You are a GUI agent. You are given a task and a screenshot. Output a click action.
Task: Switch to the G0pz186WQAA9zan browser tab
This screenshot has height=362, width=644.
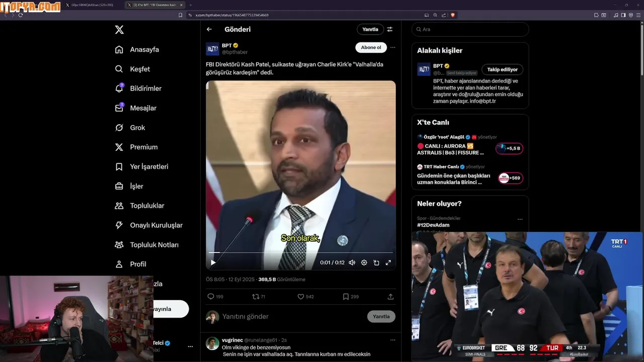[x=92, y=5]
